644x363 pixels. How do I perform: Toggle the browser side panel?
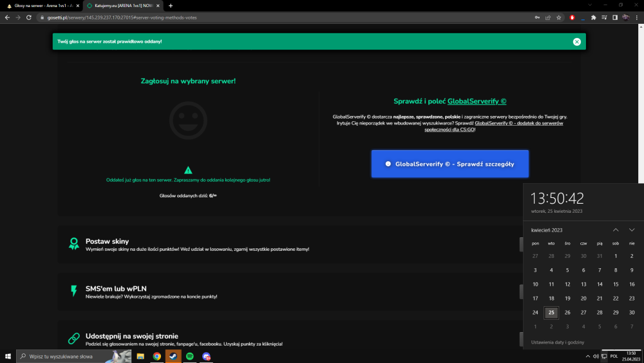click(x=615, y=17)
